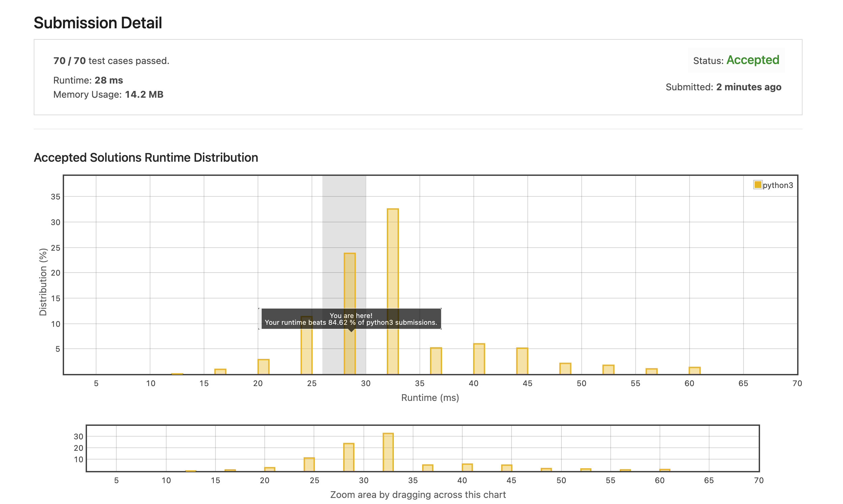This screenshot has width=843, height=504.
Task: Click the tallest bar in lower zoom chart
Action: (388, 452)
